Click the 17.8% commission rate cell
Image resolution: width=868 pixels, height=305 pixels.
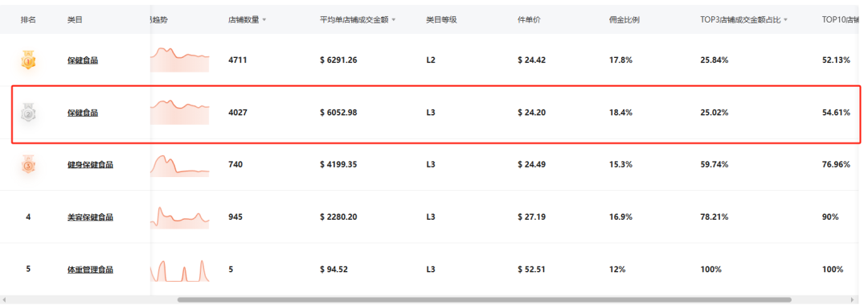620,60
